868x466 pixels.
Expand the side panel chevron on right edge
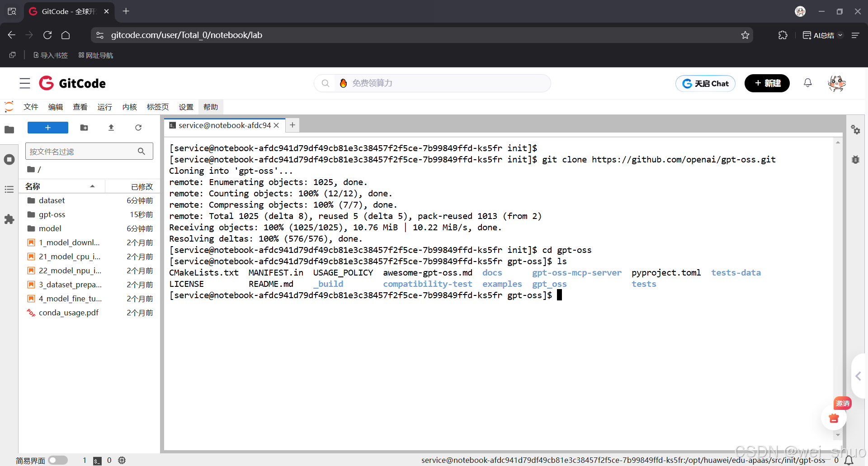tap(858, 376)
